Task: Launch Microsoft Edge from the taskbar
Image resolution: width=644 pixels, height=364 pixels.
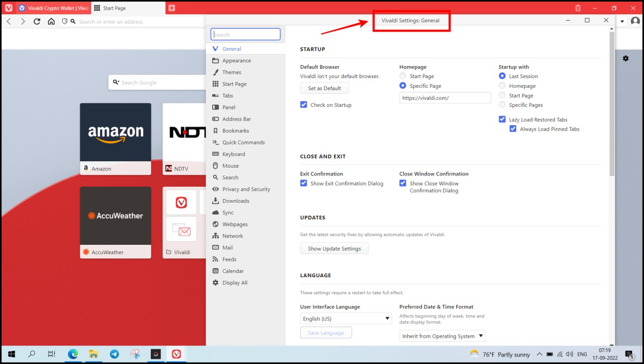Action: pos(73,354)
